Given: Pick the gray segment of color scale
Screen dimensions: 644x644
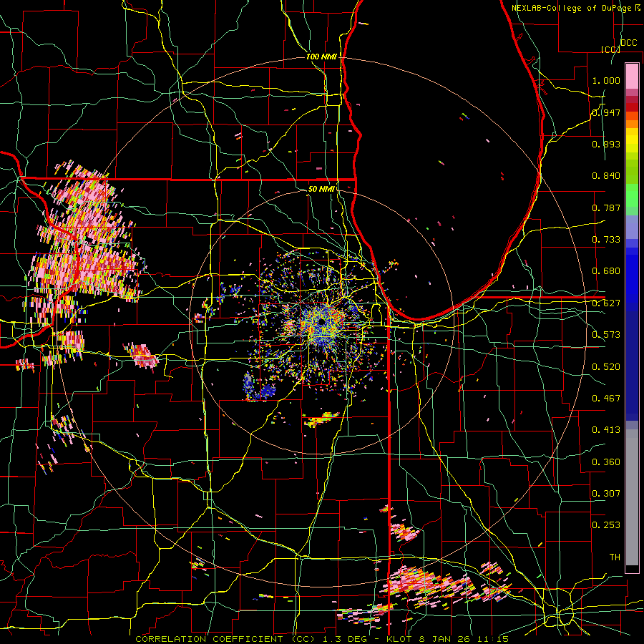Looking at the screenshot, I should pos(632,497).
